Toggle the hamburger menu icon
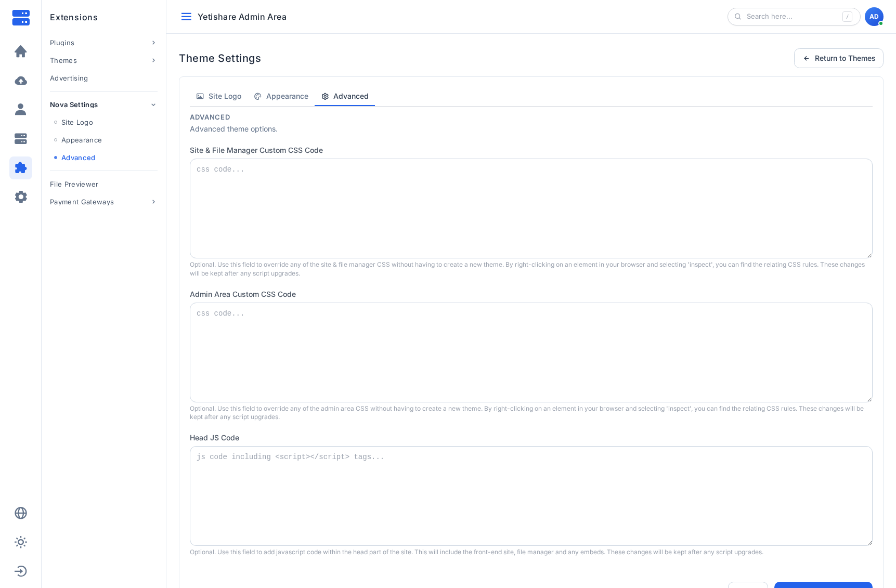The width and height of the screenshot is (896, 588). [186, 17]
